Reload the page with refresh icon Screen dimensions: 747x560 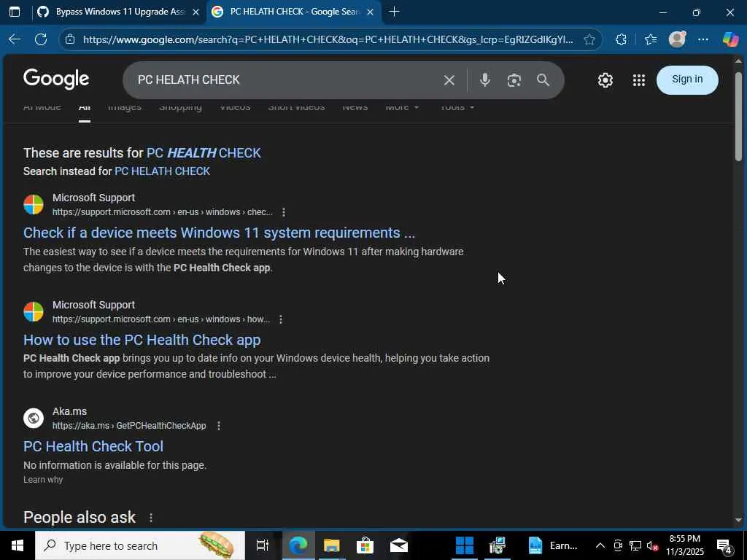(x=41, y=39)
